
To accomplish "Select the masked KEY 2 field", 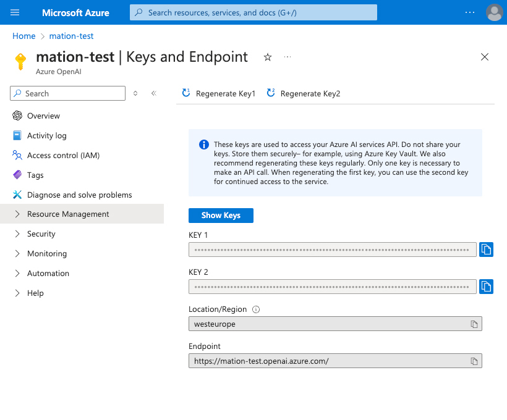I will click(x=333, y=287).
